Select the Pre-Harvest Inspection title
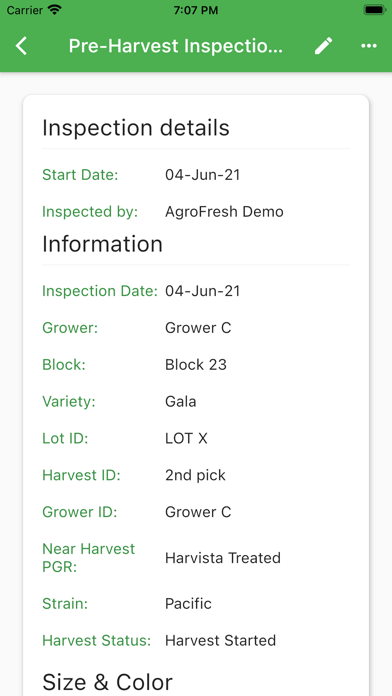 pos(176,46)
